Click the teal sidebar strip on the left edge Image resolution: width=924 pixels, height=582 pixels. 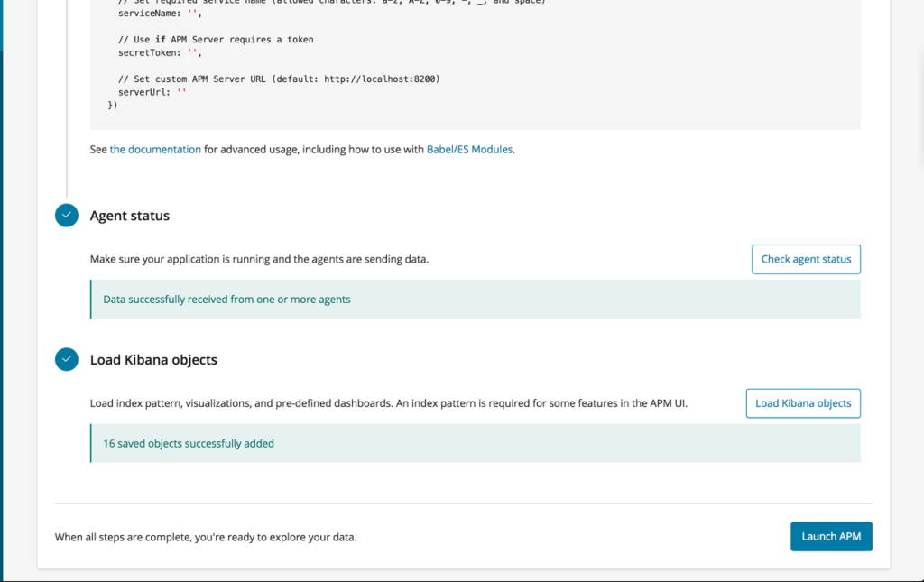[2, 291]
